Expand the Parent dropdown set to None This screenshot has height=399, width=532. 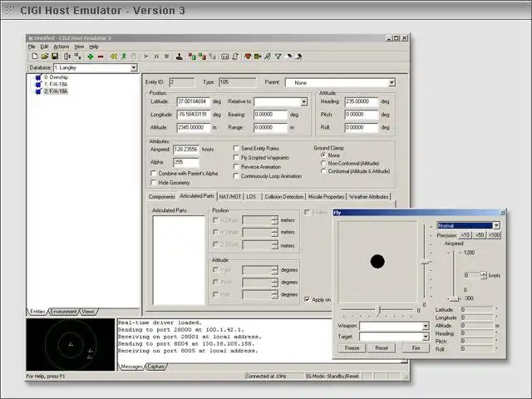[x=391, y=83]
